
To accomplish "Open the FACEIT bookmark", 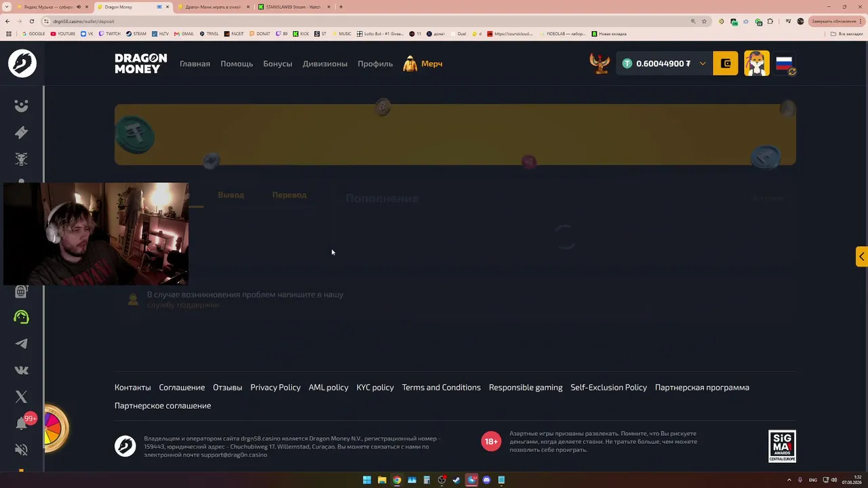I will [234, 34].
